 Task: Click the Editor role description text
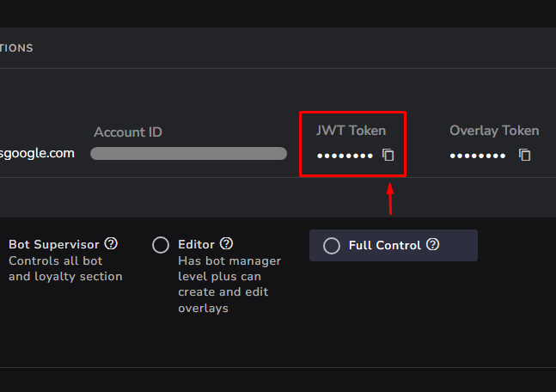(x=229, y=285)
